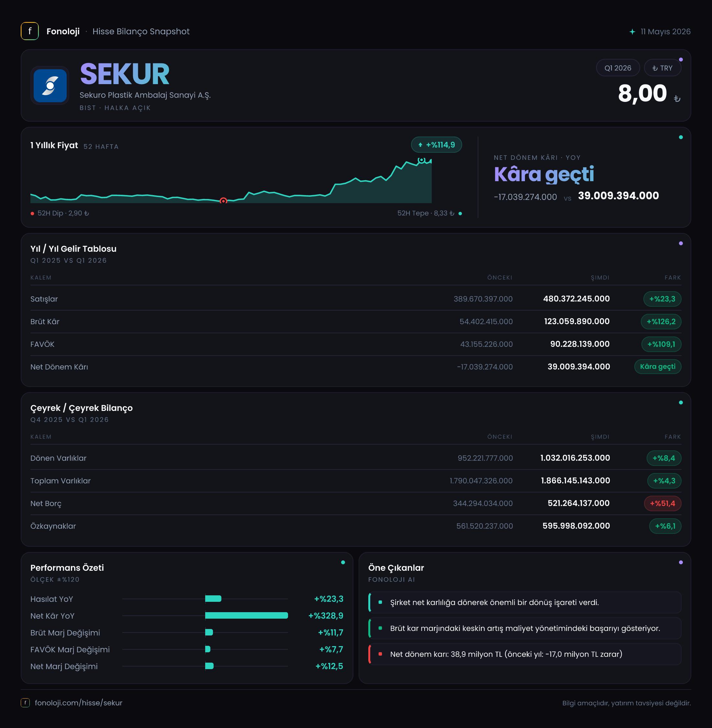Select the TRY currency pill
Image resolution: width=712 pixels, height=728 pixels.
click(662, 68)
